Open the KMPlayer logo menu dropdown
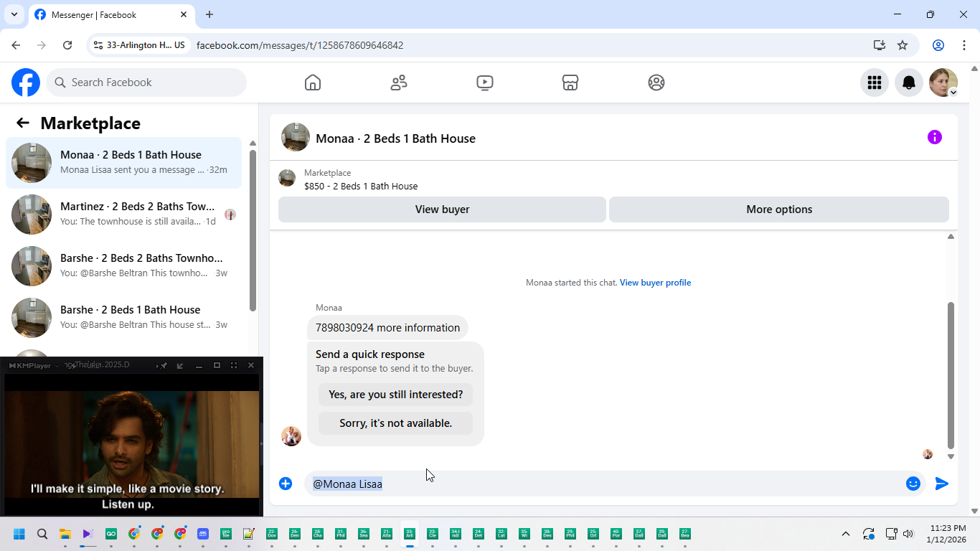 click(34, 365)
